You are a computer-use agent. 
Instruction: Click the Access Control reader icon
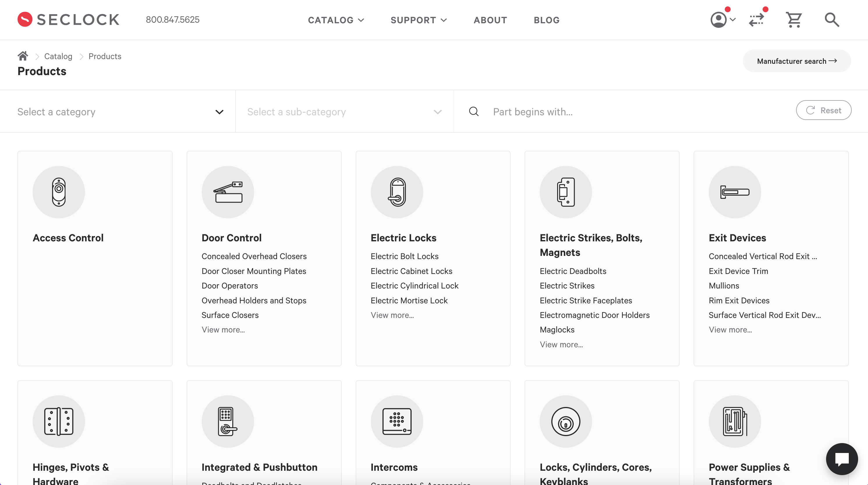coord(59,192)
